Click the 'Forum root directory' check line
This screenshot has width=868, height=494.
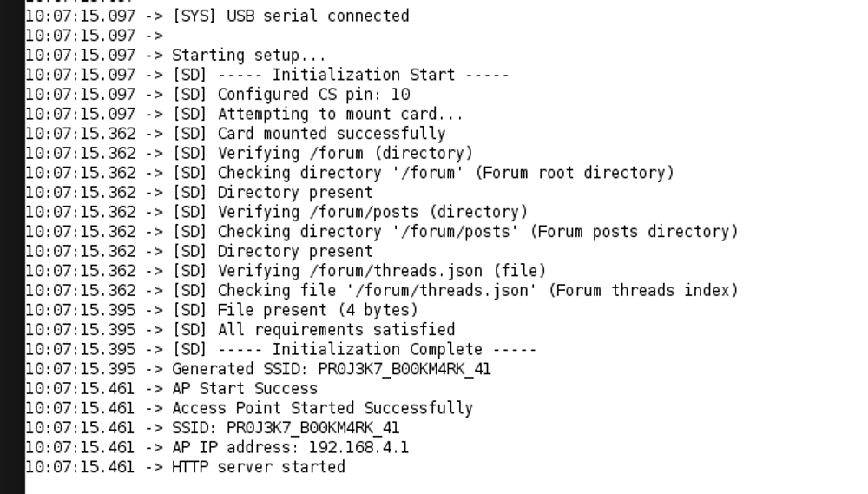[x=445, y=173]
